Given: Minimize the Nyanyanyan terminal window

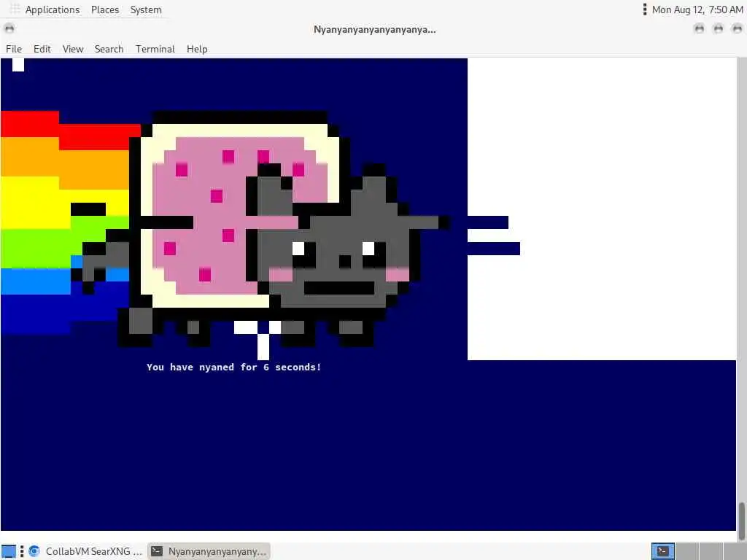Looking at the screenshot, I should [x=700, y=29].
